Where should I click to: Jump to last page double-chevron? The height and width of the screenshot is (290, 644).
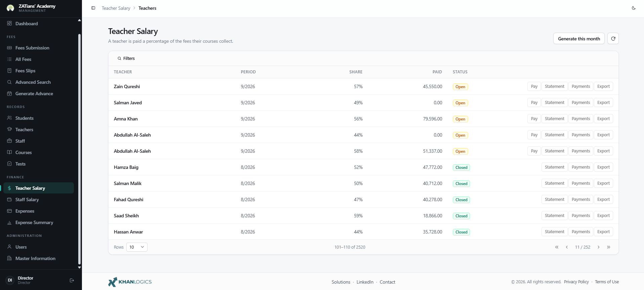click(x=609, y=247)
